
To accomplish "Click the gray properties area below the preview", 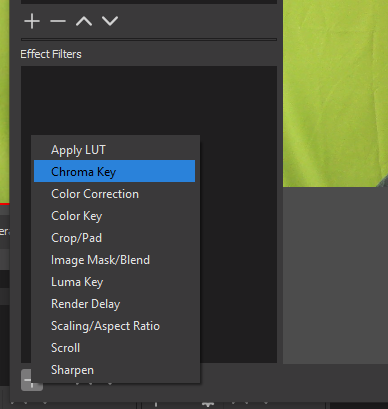I will (335, 275).
